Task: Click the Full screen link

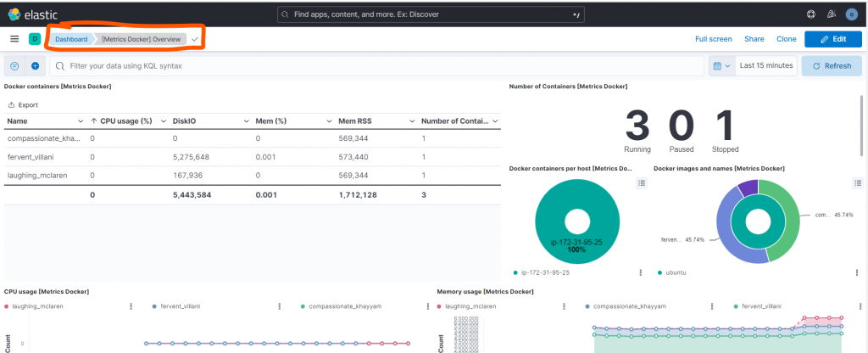Action: [x=713, y=39]
